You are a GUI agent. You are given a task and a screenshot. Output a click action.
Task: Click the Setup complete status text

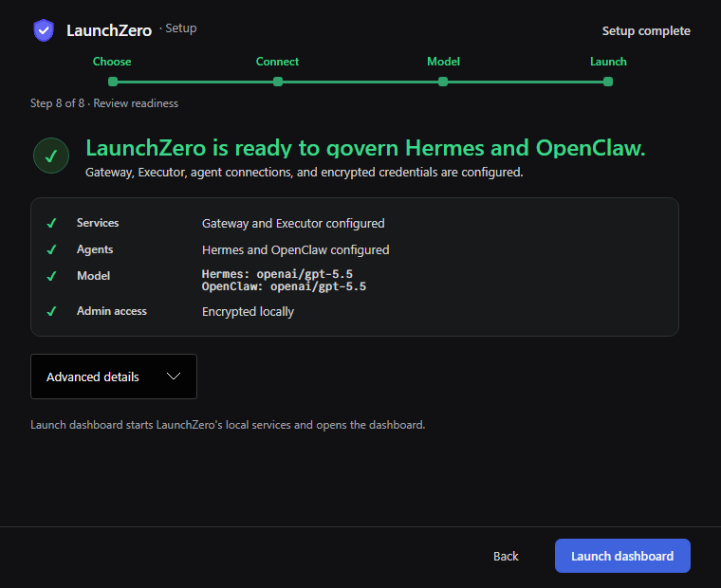pyautogui.click(x=646, y=30)
